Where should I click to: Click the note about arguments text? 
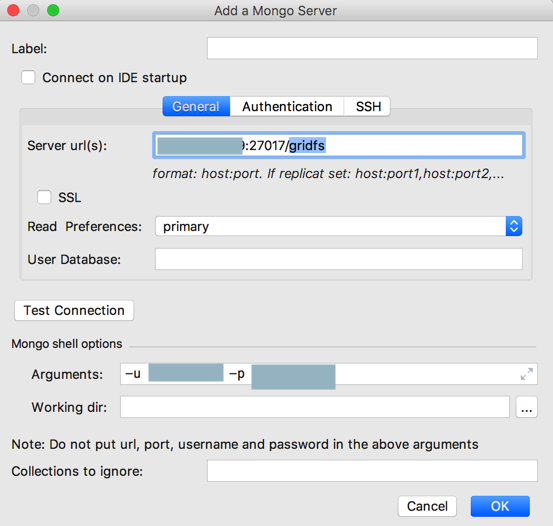coord(245,445)
